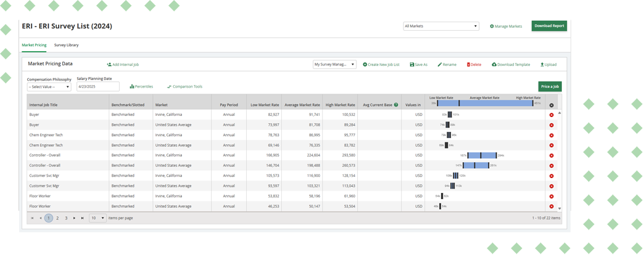Click 82,927 low market rate cell
Viewport: 644px width, 257px height.
click(x=264, y=115)
